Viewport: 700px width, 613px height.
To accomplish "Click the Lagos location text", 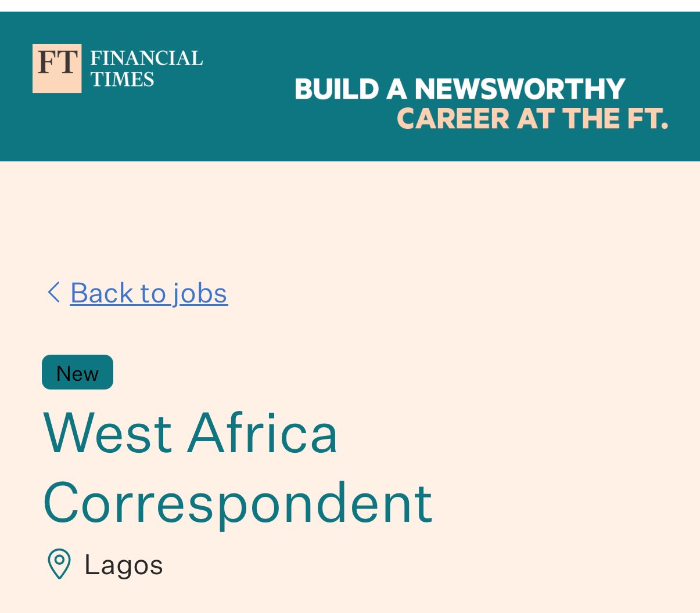I will pos(124,565).
